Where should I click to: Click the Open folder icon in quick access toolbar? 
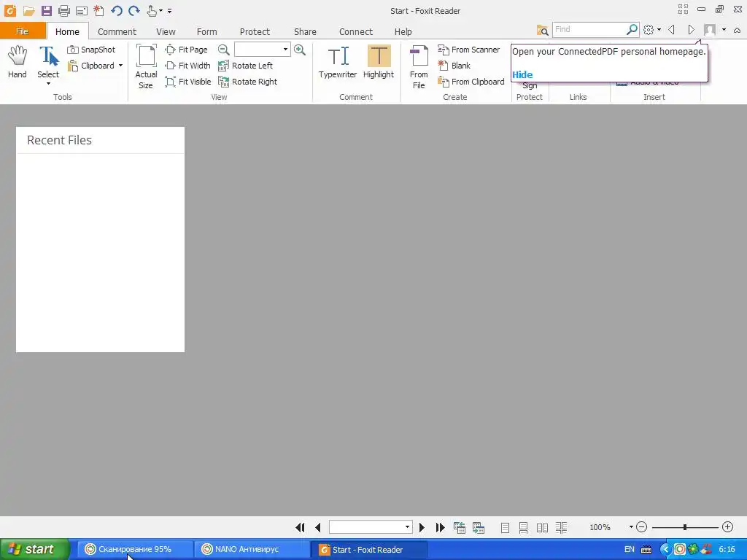(29, 10)
